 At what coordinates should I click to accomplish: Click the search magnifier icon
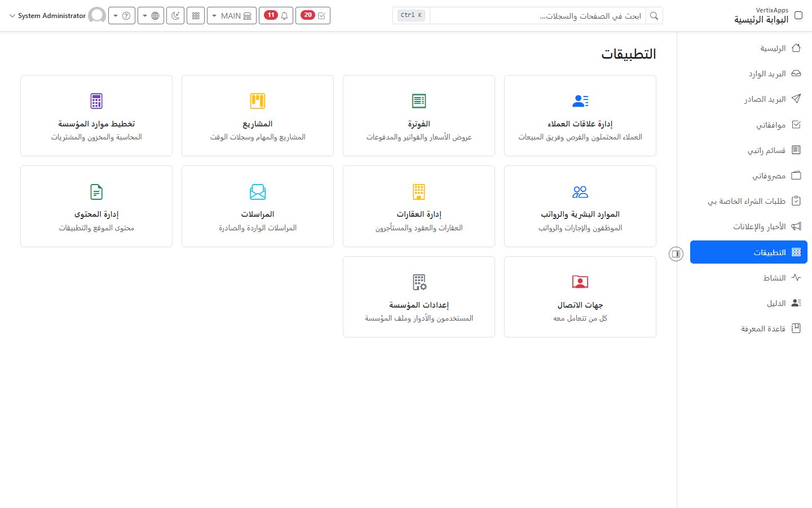(654, 16)
